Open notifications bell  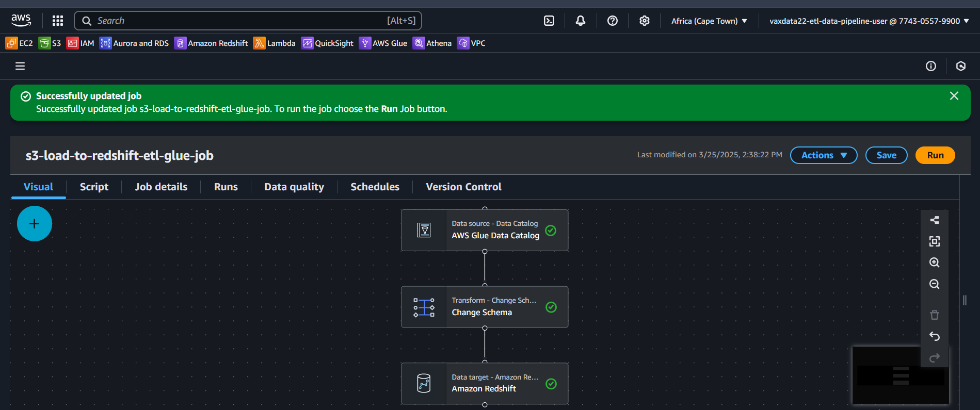tap(581, 21)
